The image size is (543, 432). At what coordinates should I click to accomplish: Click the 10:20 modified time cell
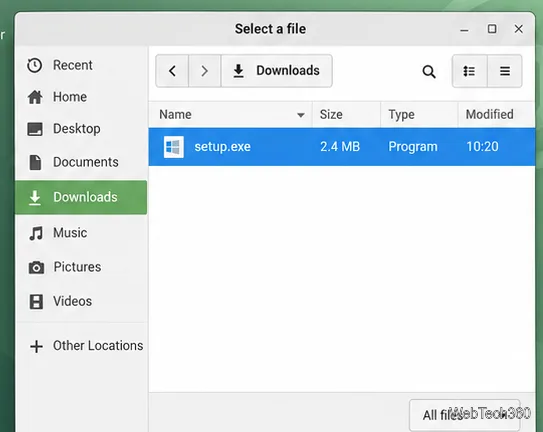[482, 147]
